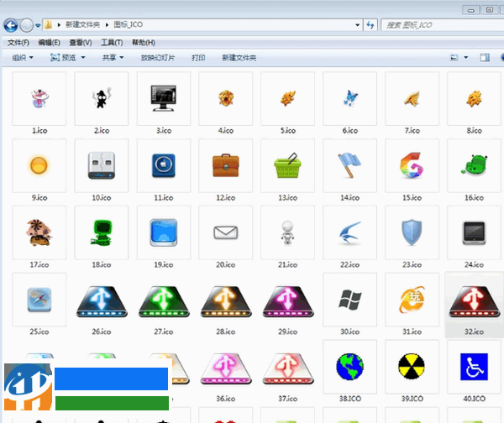The width and height of the screenshot is (504, 423).
Task: Select the 31.ico orange IE-style icon
Action: [412, 300]
